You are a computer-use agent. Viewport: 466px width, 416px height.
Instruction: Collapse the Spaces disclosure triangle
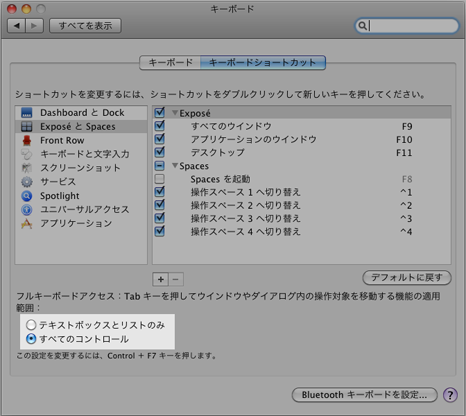[x=175, y=166]
